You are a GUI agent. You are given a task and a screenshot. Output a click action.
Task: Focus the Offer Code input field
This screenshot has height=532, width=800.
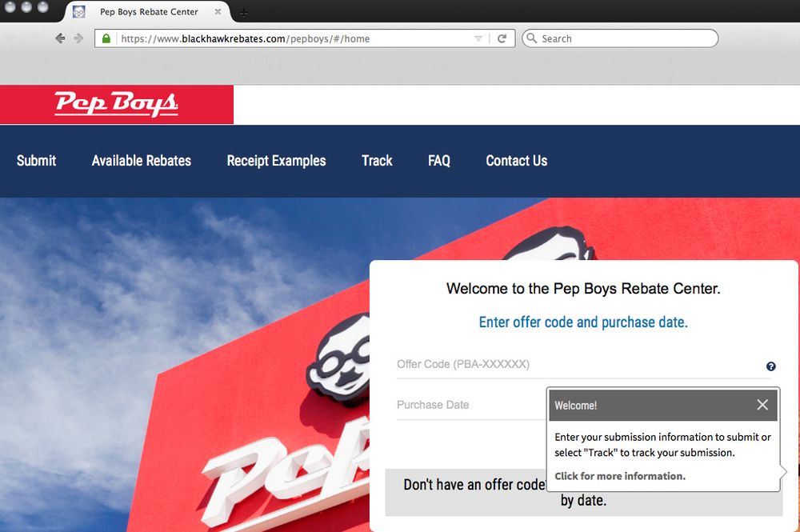coord(576,365)
